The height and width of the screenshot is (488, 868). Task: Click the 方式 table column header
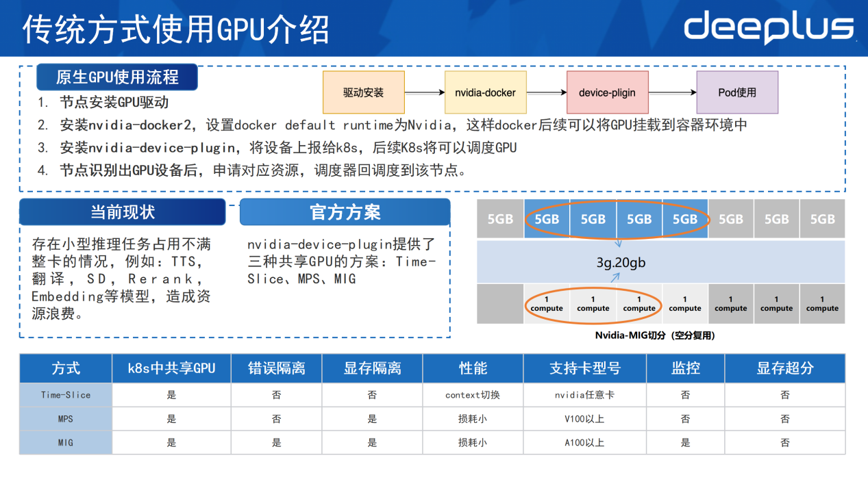pos(66,368)
